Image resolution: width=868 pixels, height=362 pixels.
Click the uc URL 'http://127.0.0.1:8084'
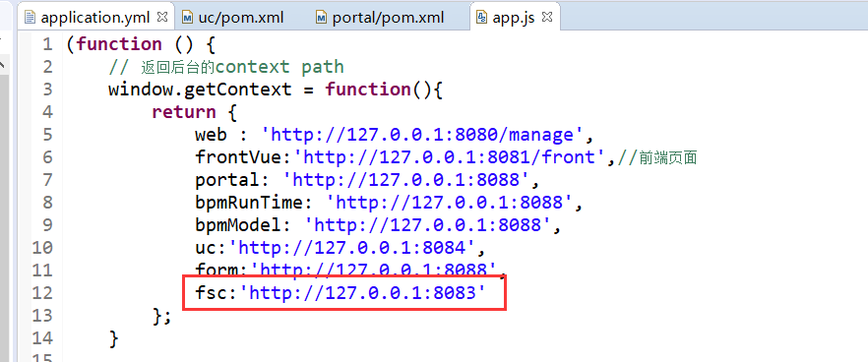[x=352, y=248]
